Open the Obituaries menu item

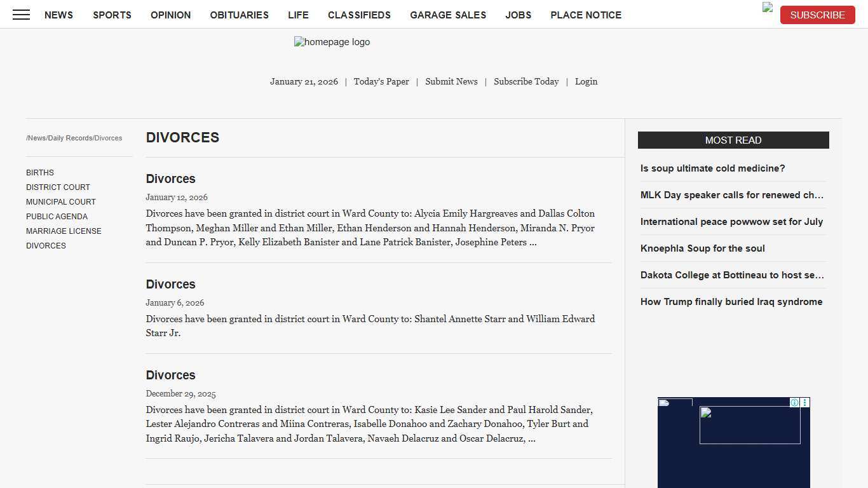[239, 15]
